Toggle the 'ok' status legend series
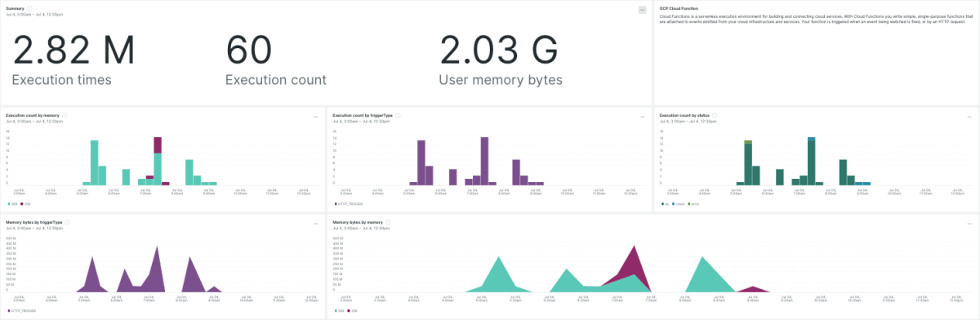Viewport: 980px width, 320px height. coord(664,204)
